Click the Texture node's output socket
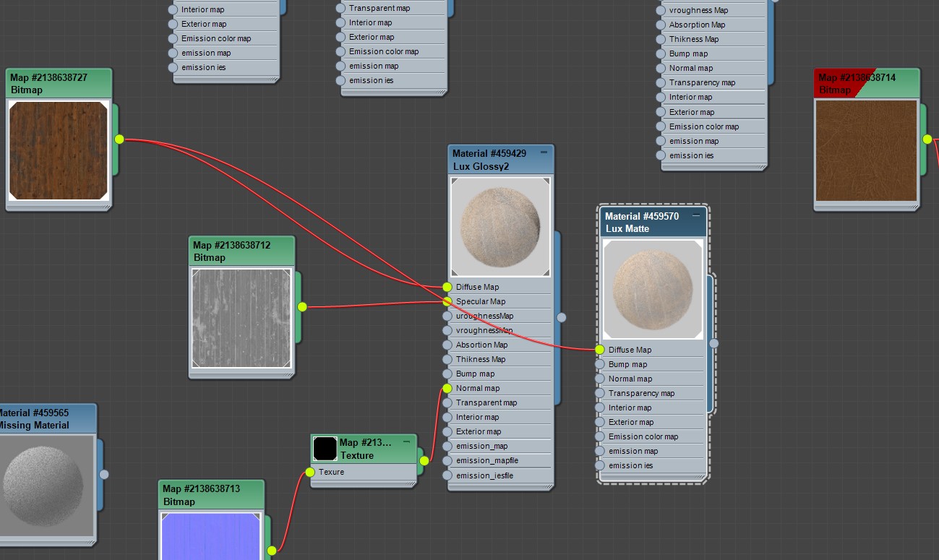939x560 pixels. (424, 460)
